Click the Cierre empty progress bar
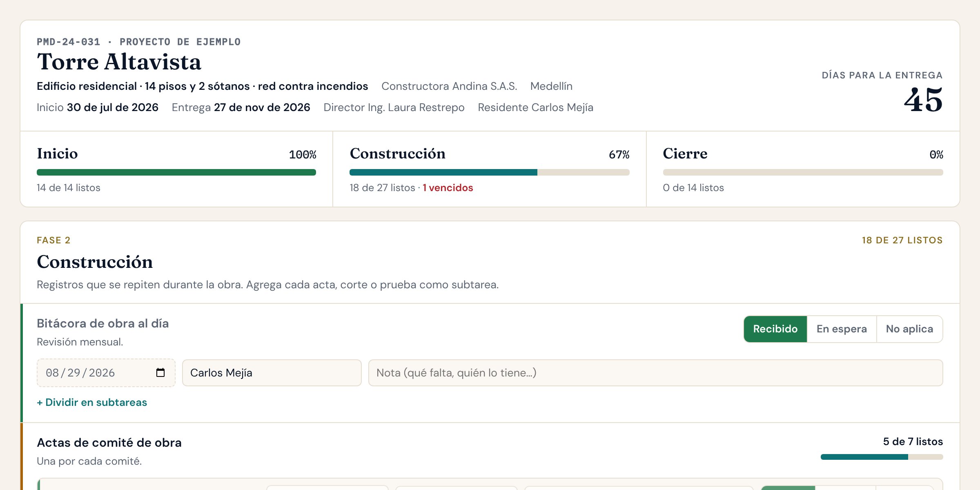This screenshot has height=490, width=980. pos(803,172)
